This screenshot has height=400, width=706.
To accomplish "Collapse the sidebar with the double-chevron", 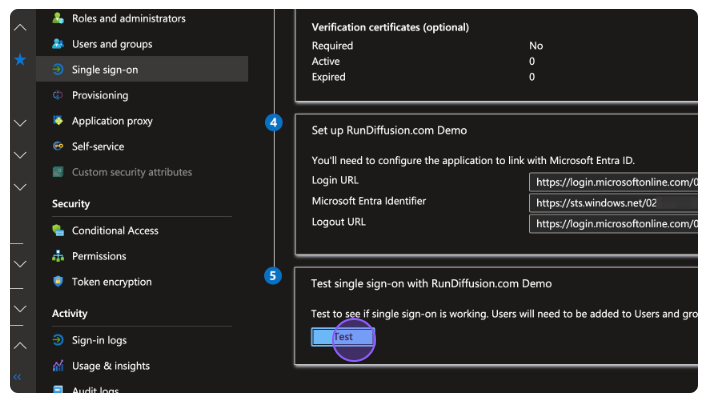I will point(17,377).
